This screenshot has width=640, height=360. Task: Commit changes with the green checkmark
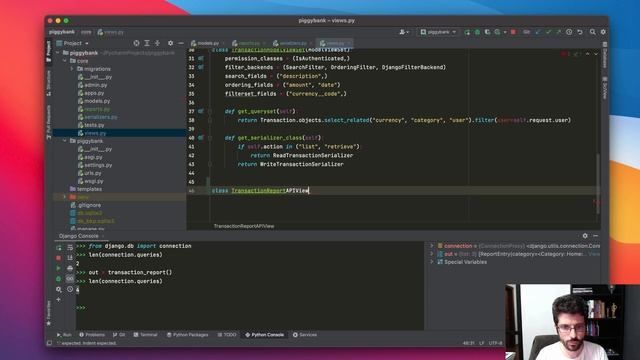click(549, 32)
